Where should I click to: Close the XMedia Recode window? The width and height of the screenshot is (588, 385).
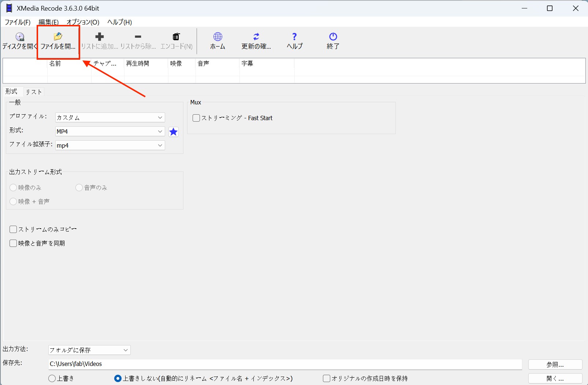coord(576,8)
